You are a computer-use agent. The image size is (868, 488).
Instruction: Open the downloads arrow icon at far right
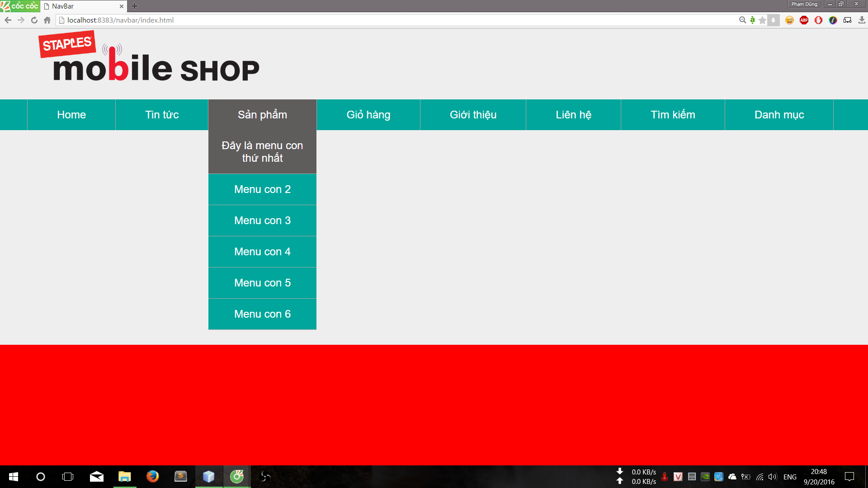click(x=862, y=20)
